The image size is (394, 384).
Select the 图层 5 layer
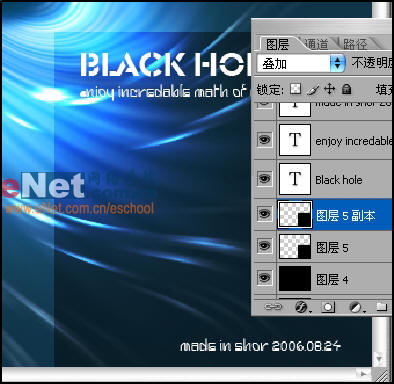coord(334,247)
